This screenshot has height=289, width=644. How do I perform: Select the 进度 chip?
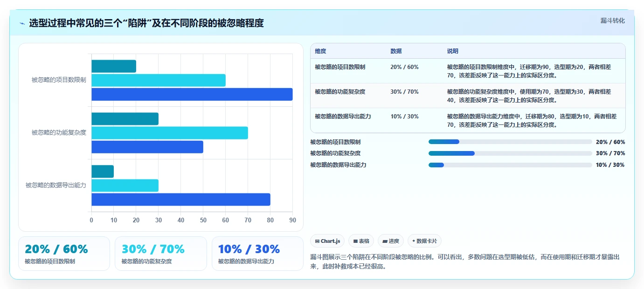click(391, 241)
